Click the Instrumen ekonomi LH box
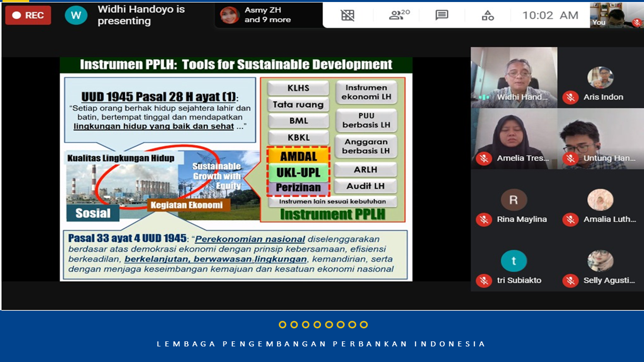The width and height of the screenshot is (644, 362). 366,93
